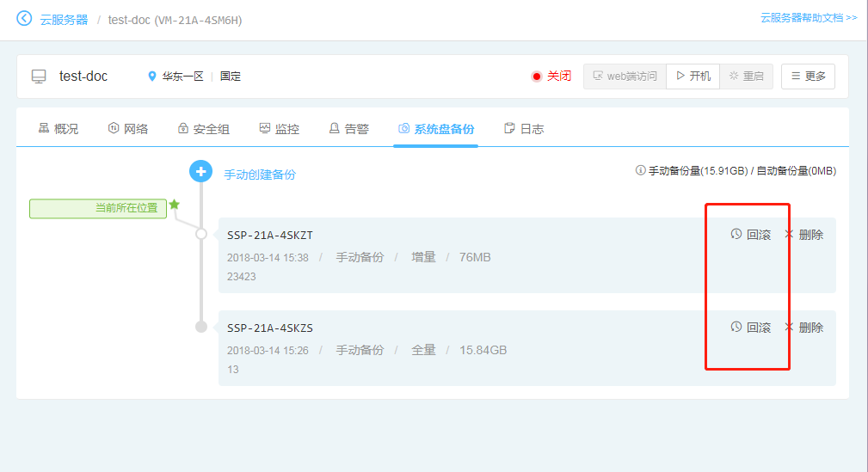Click the backup name SSP-21A-4SKZS
This screenshot has width=868, height=472.
point(270,328)
